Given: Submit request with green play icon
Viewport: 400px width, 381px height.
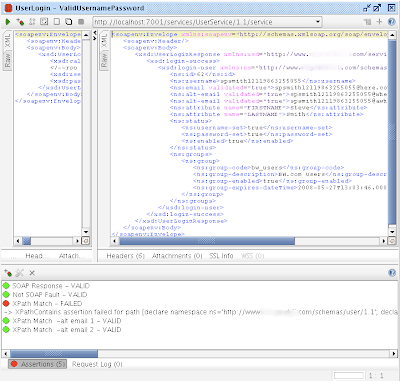Looking at the screenshot, I should coord(8,22).
